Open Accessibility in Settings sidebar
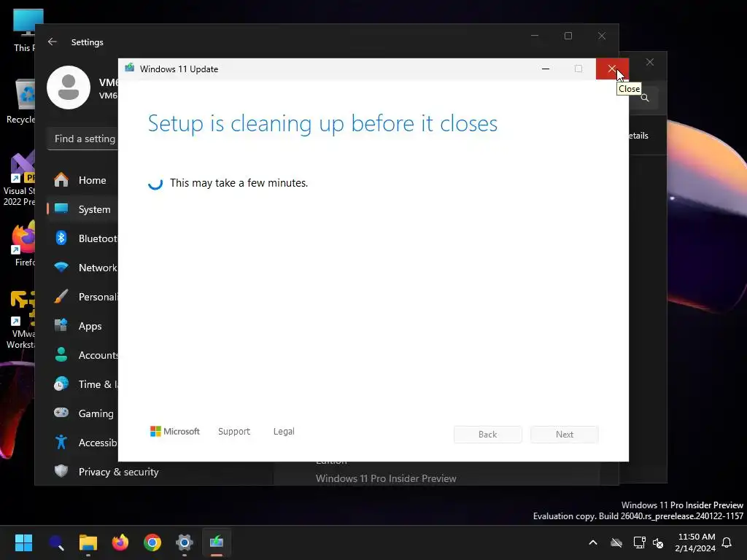This screenshot has height=560, width=747. click(82, 443)
